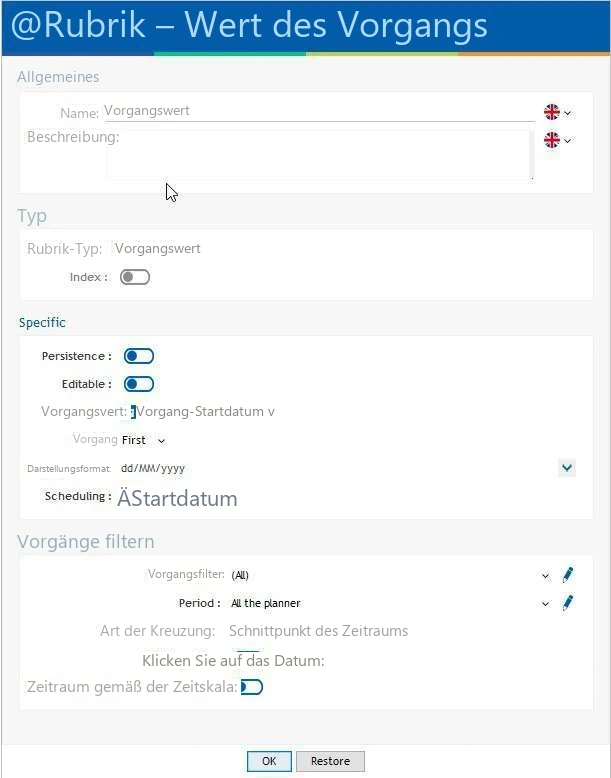Click the OK button

[269, 761]
